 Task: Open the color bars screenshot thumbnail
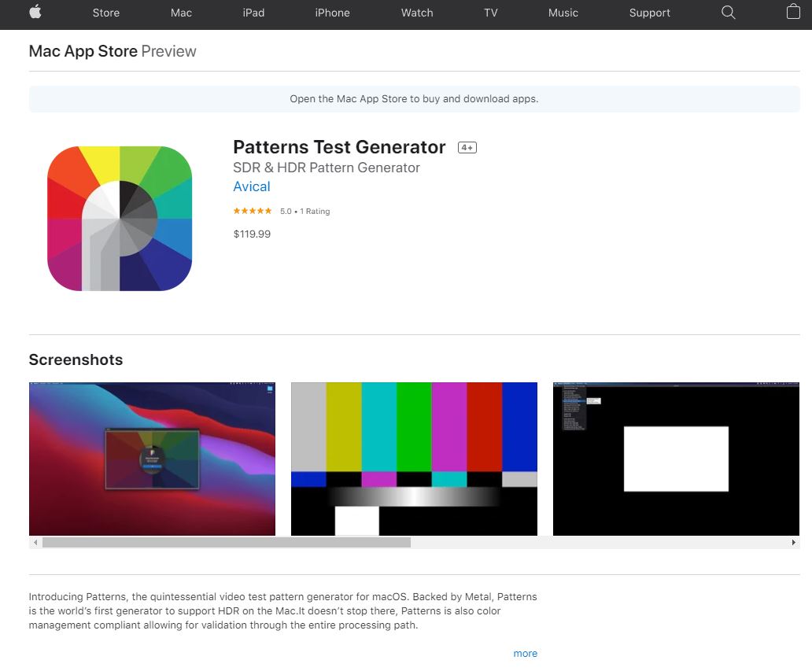click(415, 459)
